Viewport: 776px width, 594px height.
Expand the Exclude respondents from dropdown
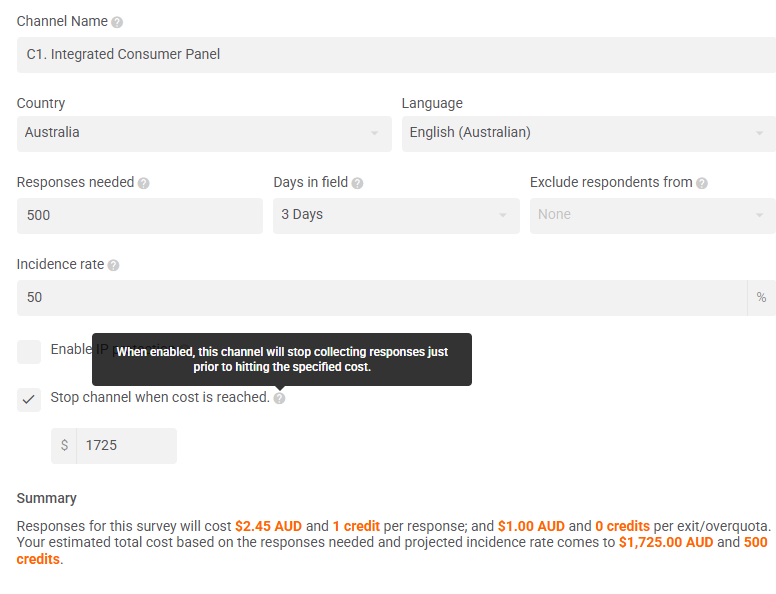point(653,216)
